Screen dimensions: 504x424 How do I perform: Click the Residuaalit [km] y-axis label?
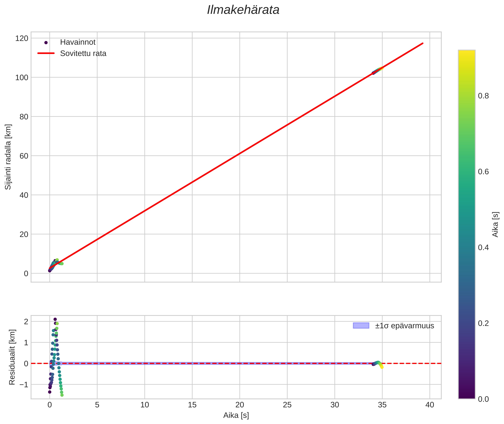pyautogui.click(x=12, y=357)
